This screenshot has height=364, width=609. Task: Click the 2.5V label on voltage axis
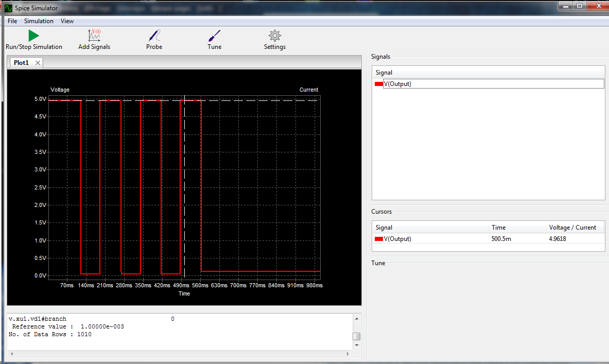(40, 187)
